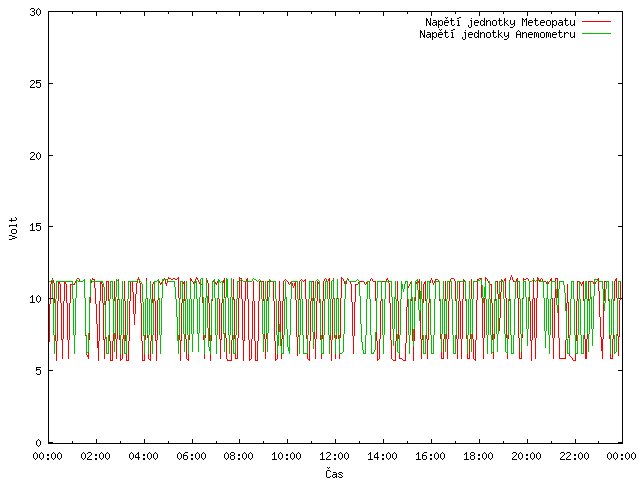
Task: Click the legend label 'Napětí jednotky Anemometru'
Action: [x=497, y=34]
